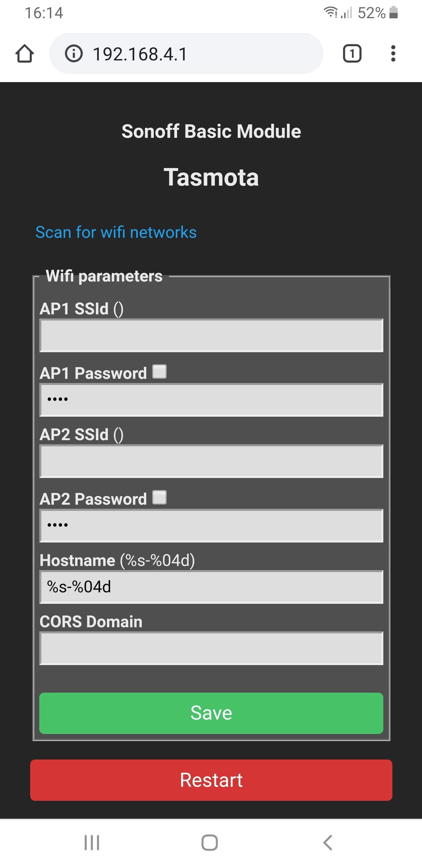Focus the AP2 SSId input field
The width and height of the screenshot is (422, 868).
pos(211,461)
